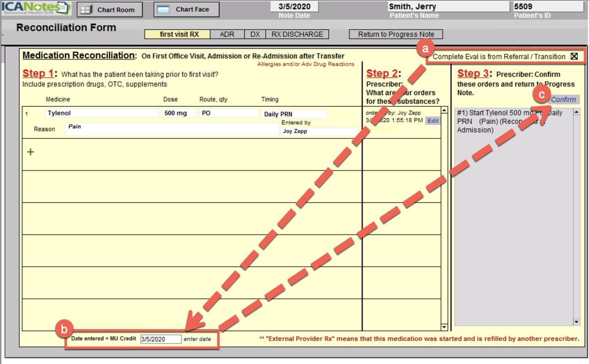Click Return to Progress Note button
This screenshot has width=589, height=364.
tap(396, 34)
